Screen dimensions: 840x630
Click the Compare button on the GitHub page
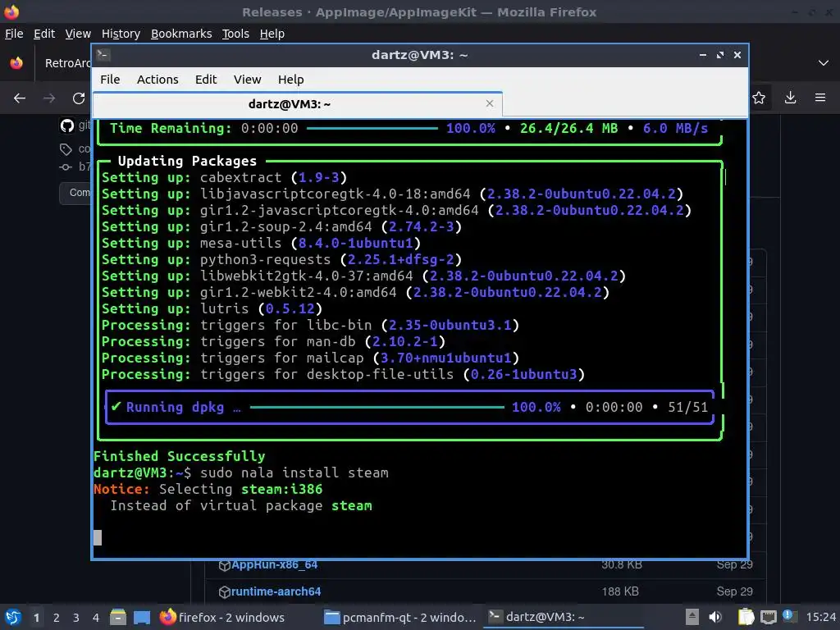(76, 193)
